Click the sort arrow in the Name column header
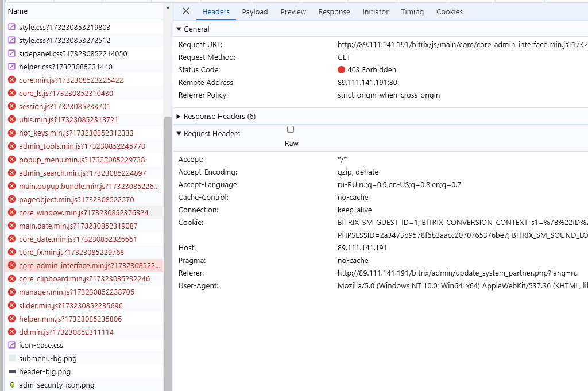Screen dimensions: 588x391 168,8
